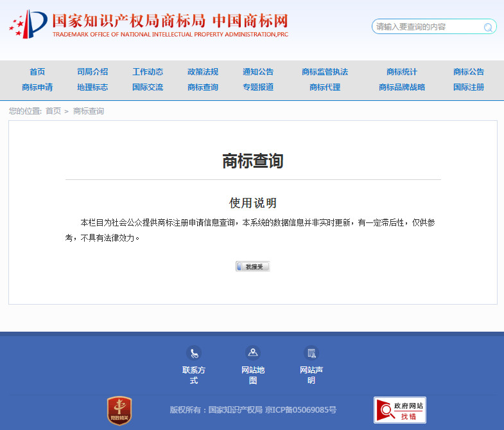
Task: Open the 政府网站找错 badge
Action: [399, 409]
